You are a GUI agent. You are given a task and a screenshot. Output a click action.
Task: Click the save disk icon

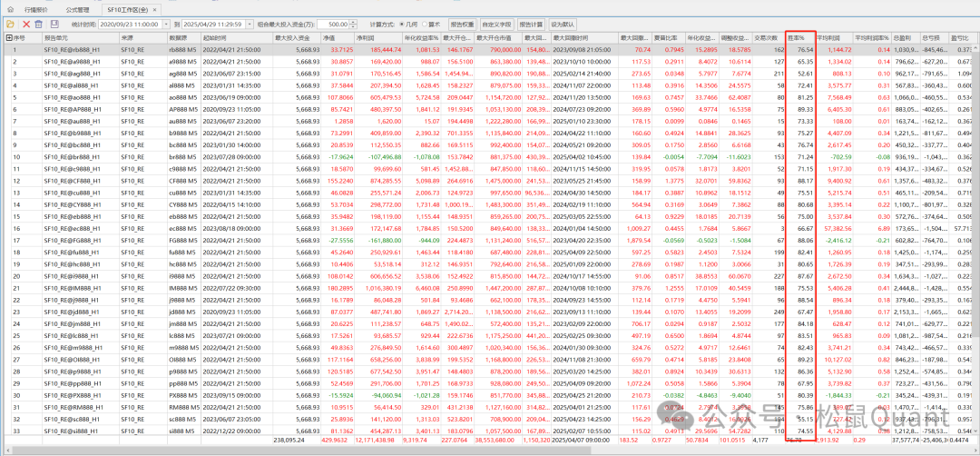54,23
